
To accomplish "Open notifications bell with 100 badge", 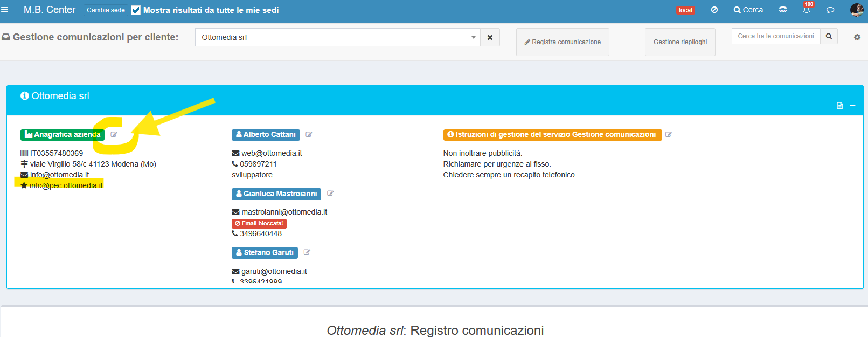I will point(807,9).
